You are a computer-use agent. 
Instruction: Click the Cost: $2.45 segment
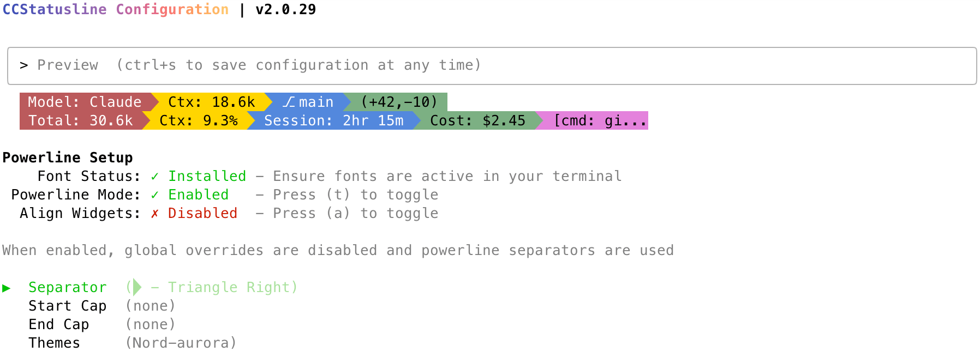point(478,120)
